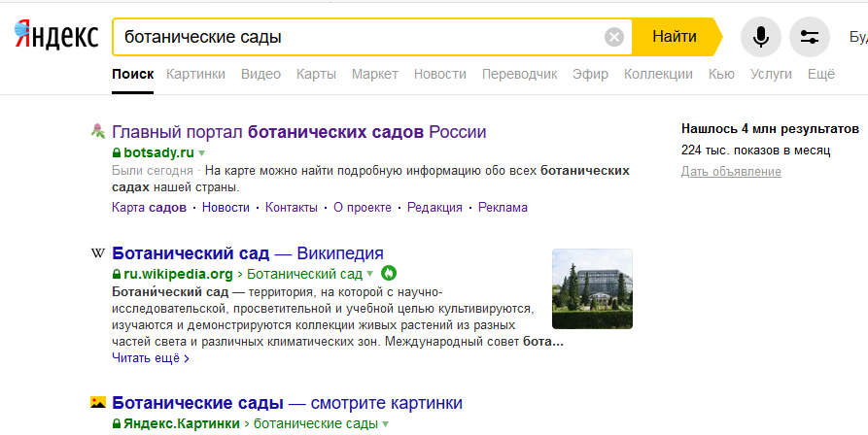Click the Нашлось 4 млн результатов text
868x435 pixels.
[x=770, y=129]
